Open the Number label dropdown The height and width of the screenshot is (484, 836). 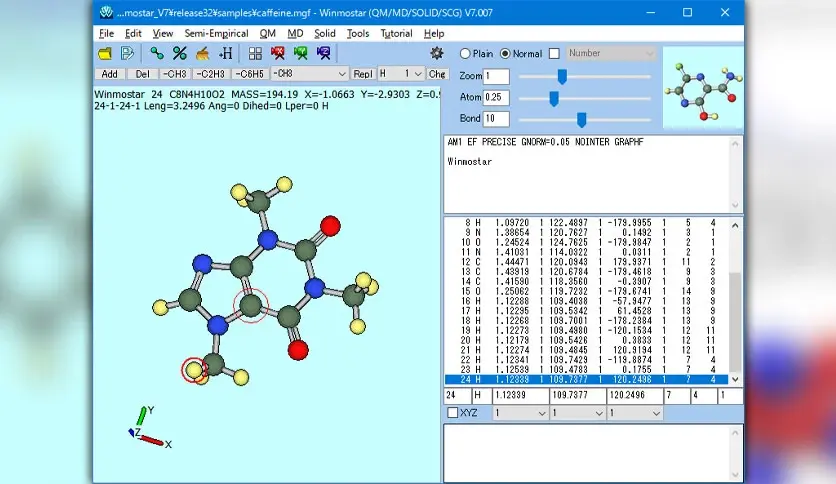click(x=610, y=53)
